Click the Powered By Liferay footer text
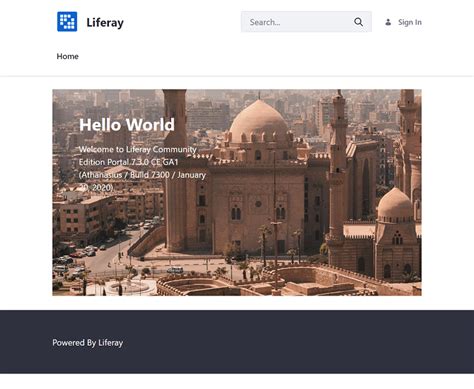The image size is (474, 389). click(88, 343)
